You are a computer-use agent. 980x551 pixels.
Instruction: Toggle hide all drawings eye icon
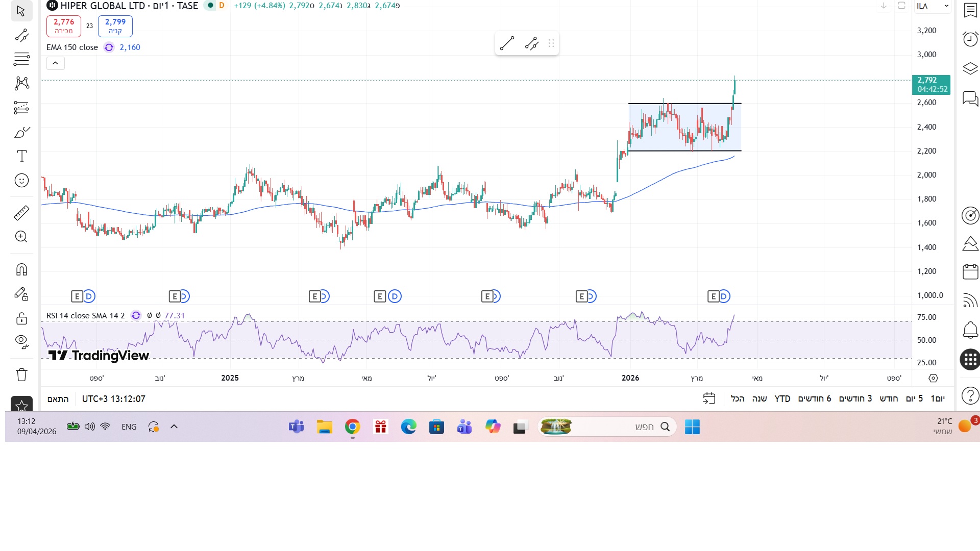coord(21,340)
